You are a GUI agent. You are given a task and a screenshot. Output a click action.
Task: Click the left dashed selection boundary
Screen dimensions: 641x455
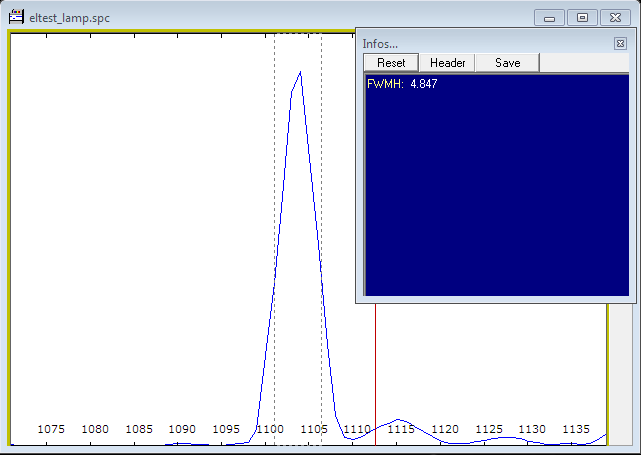[x=274, y=200]
